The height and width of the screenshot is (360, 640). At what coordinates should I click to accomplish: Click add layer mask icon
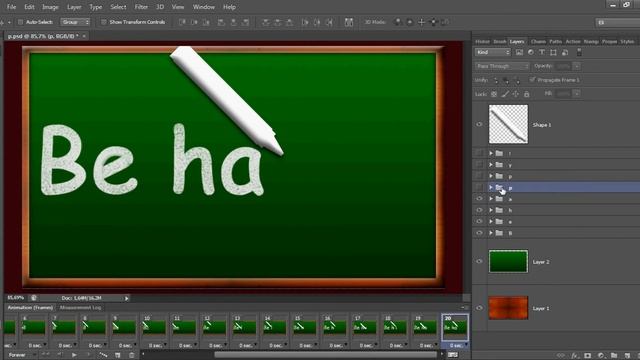588,356
